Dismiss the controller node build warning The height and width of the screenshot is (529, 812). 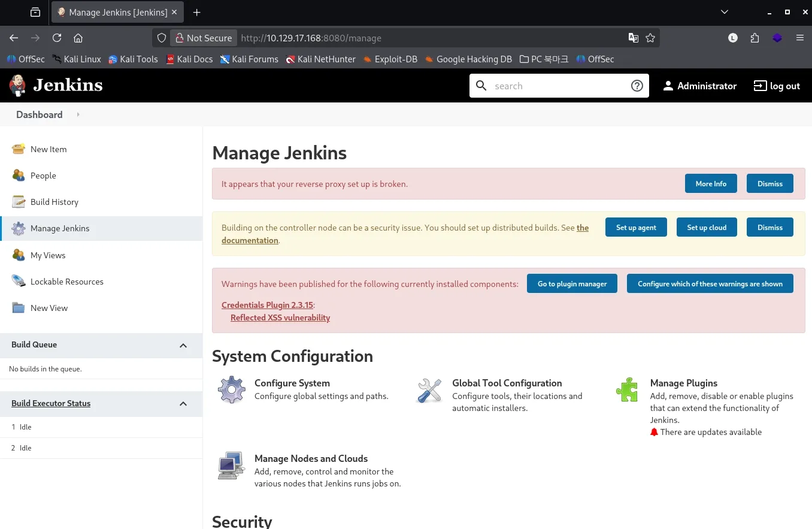click(770, 228)
